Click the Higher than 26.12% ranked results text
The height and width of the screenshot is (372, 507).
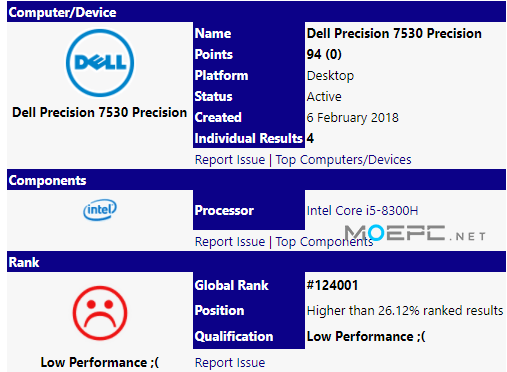tap(405, 311)
